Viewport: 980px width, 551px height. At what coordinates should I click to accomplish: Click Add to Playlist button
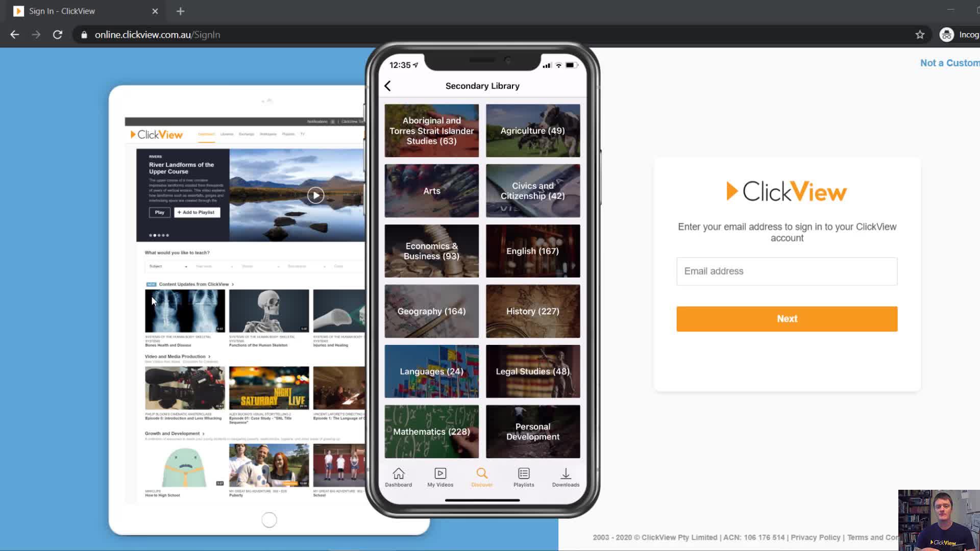pyautogui.click(x=197, y=212)
